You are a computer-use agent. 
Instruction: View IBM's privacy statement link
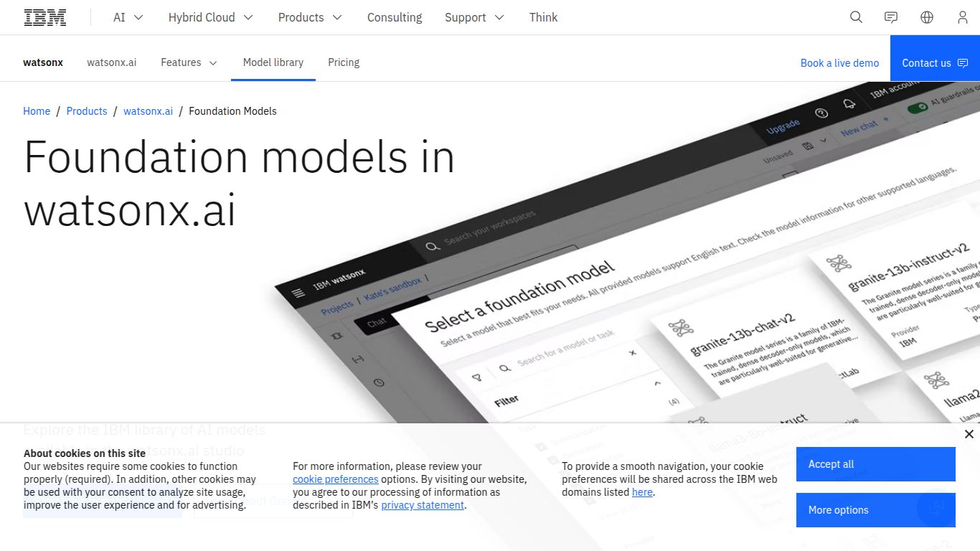click(423, 505)
